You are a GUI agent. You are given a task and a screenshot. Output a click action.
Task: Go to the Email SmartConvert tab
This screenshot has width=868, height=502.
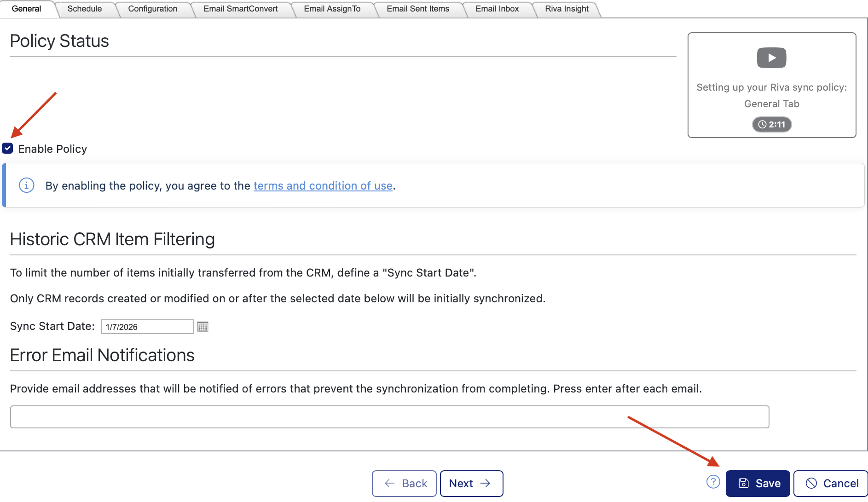click(x=241, y=9)
